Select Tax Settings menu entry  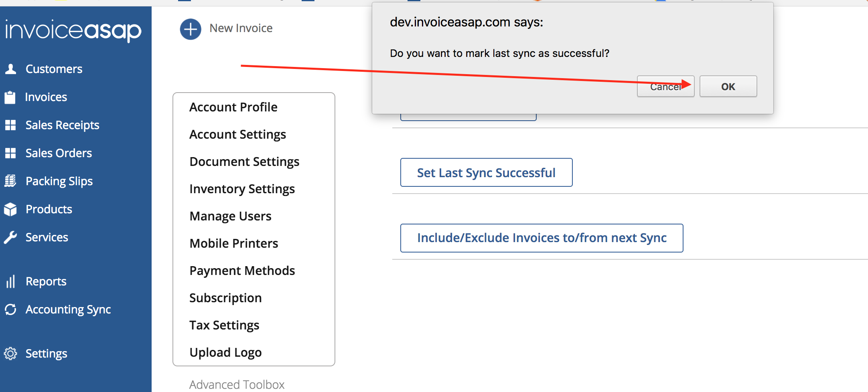tap(224, 325)
